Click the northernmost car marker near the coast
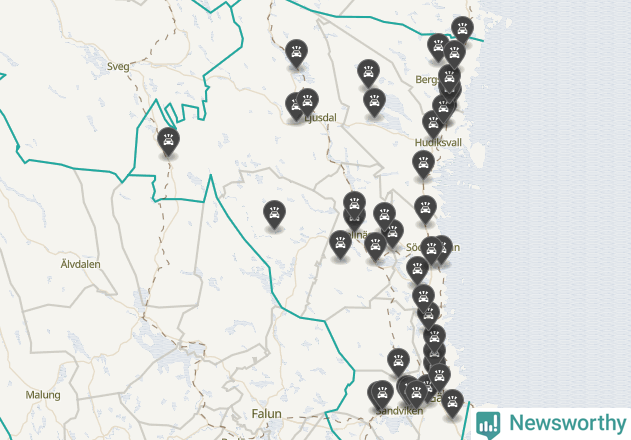The image size is (631, 440). pos(462,30)
